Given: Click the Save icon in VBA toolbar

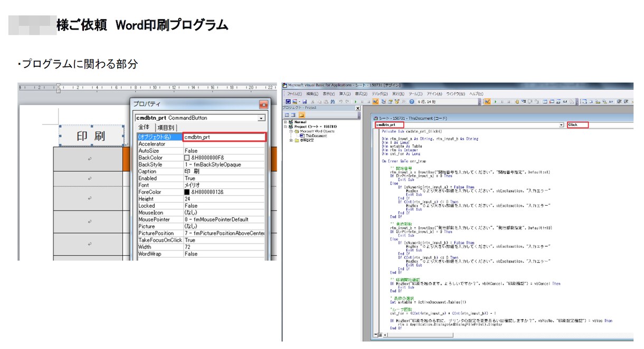Looking at the screenshot, I should coord(305,102).
